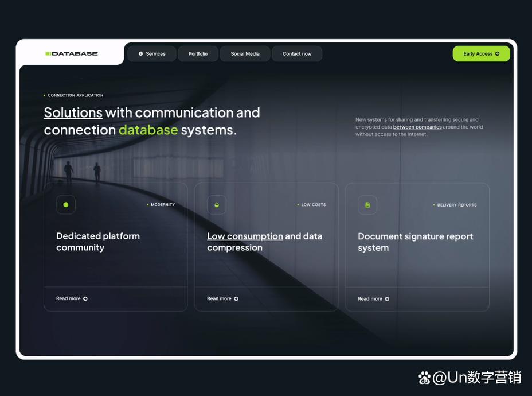Click the arrow icon in Early Access
532x396 pixels.
(498, 53)
